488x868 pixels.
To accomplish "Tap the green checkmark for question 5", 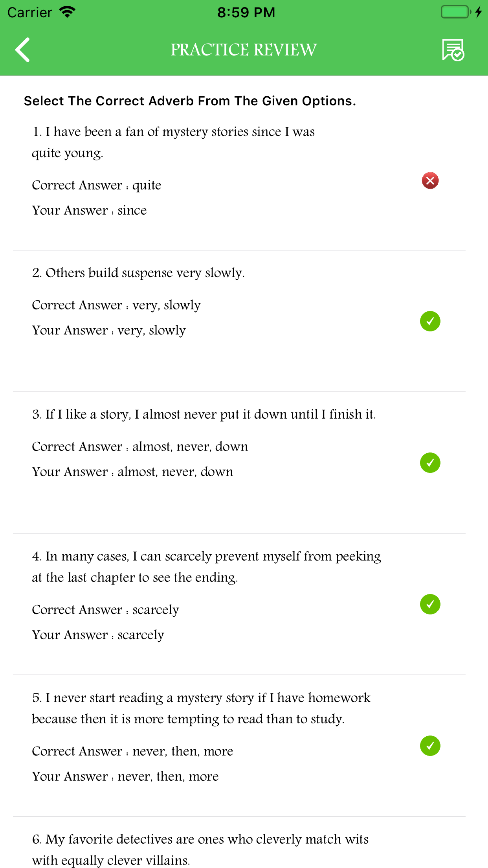I will pos(430,746).
